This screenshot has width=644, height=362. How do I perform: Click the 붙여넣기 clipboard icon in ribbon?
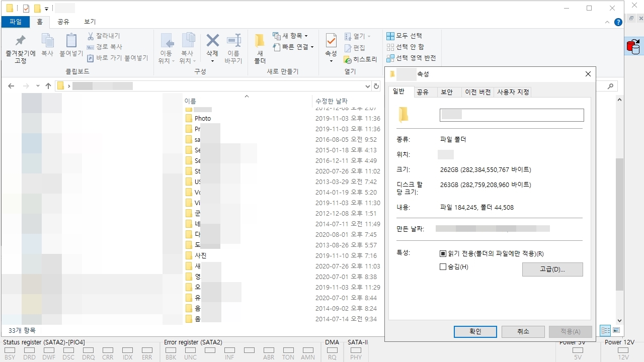71,41
